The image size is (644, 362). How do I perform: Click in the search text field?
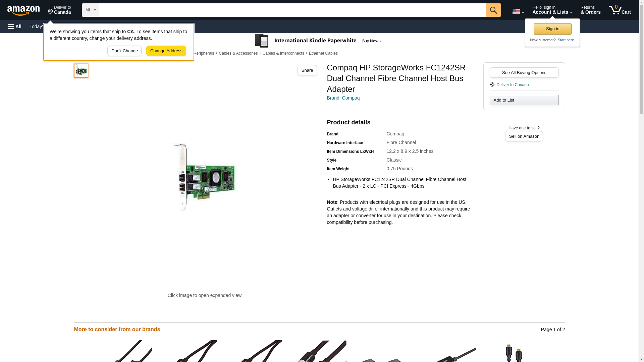coord(292,10)
